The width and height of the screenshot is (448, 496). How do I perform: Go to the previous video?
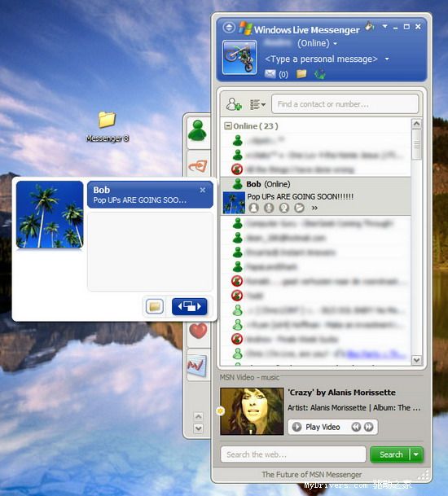[x=356, y=427]
